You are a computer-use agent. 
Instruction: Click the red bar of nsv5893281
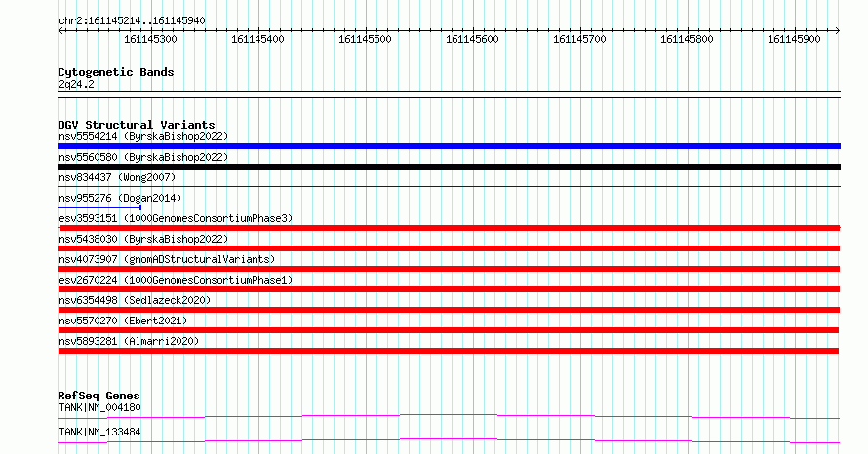click(449, 351)
